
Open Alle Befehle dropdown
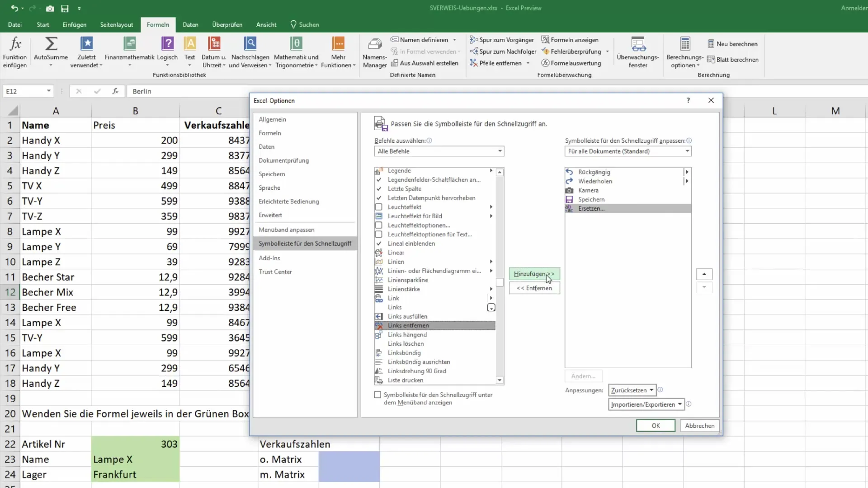coord(439,151)
